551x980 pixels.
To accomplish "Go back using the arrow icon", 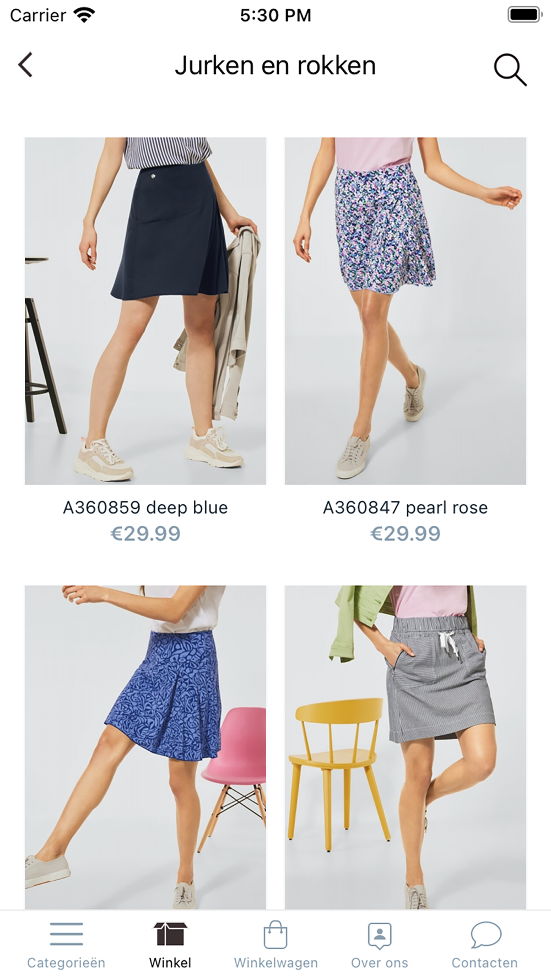I will [x=25, y=65].
